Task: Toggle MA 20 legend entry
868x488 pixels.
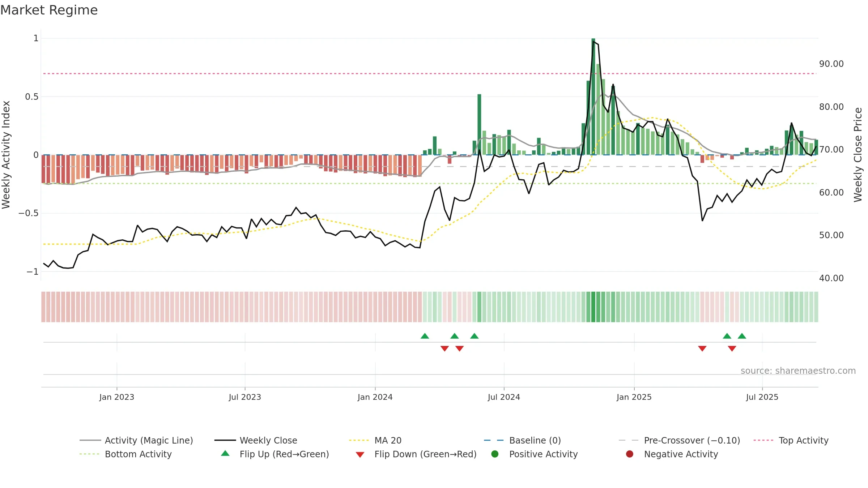Action: 375,440
